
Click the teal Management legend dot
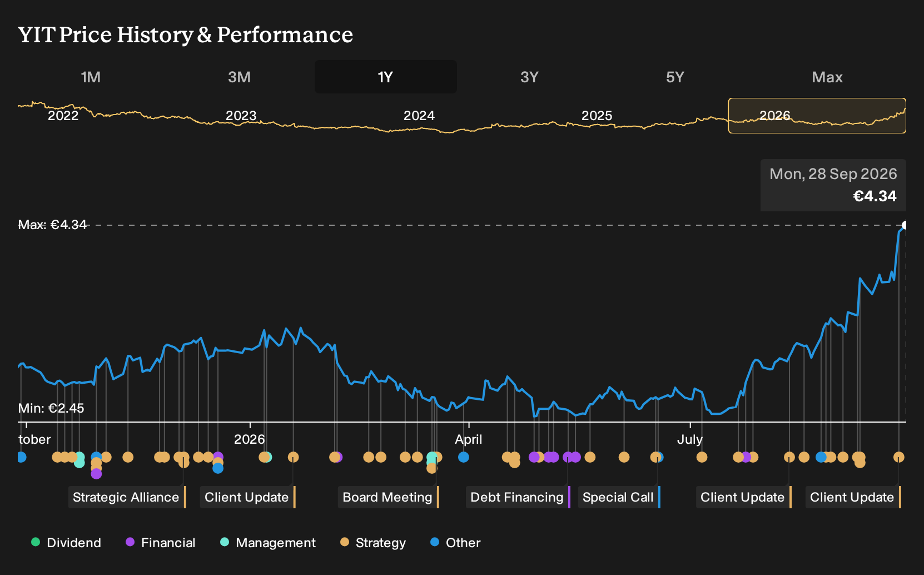(x=225, y=542)
